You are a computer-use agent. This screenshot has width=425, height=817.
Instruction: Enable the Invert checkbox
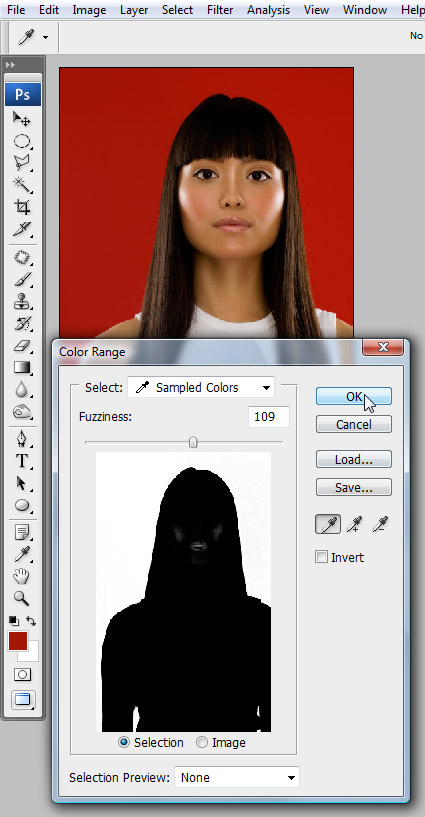pos(321,557)
